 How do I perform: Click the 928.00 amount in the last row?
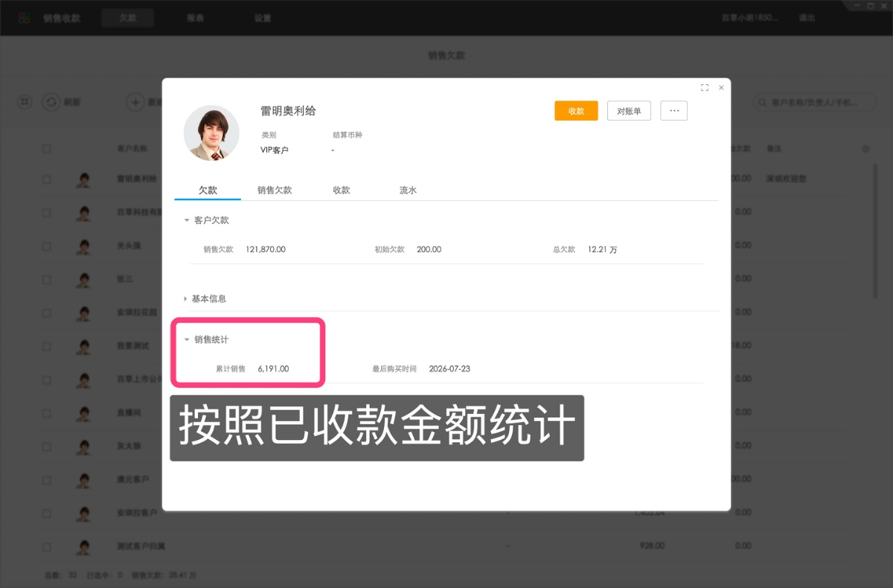[652, 546]
